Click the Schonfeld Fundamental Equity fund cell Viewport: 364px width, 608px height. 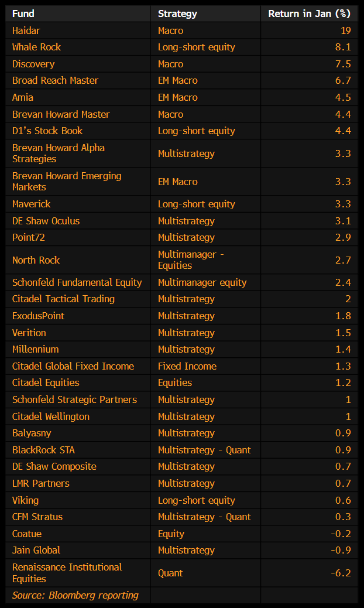(77, 283)
